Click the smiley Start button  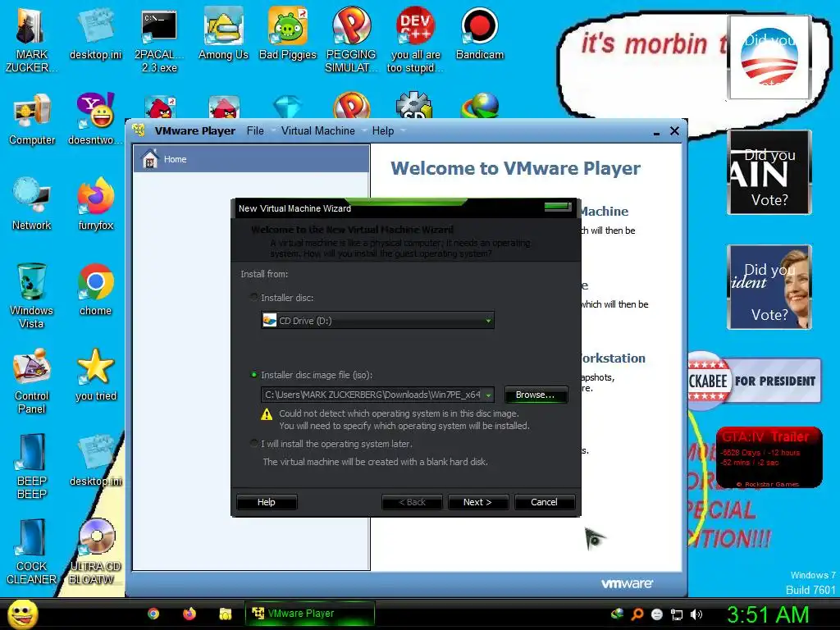[22, 614]
